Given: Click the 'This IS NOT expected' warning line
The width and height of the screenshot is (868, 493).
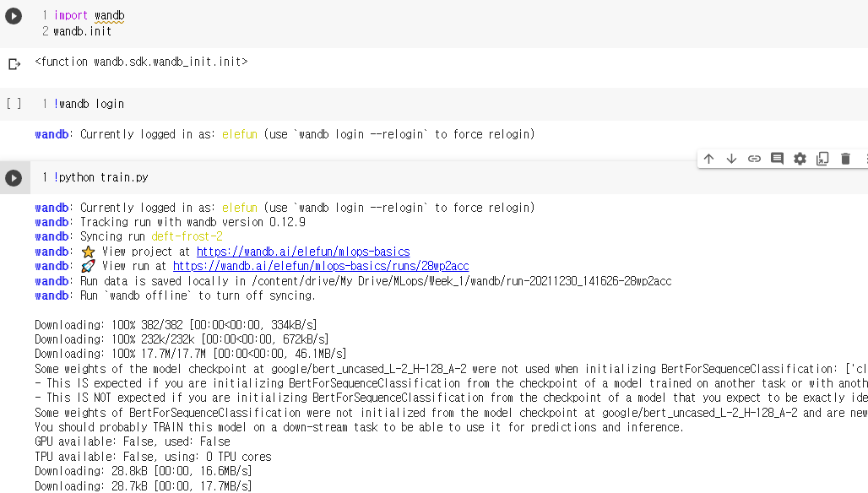Looking at the screenshot, I should pyautogui.click(x=451, y=398).
